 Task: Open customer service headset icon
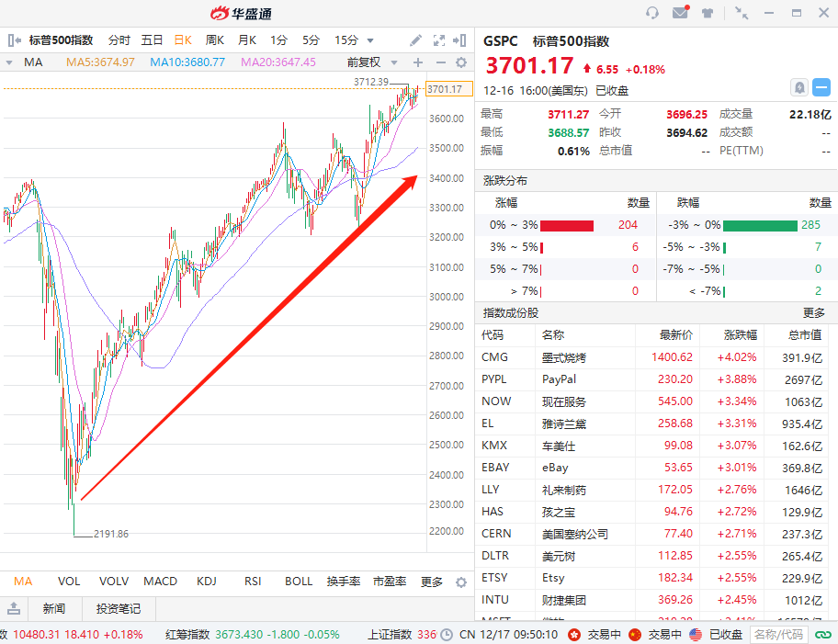(652, 13)
